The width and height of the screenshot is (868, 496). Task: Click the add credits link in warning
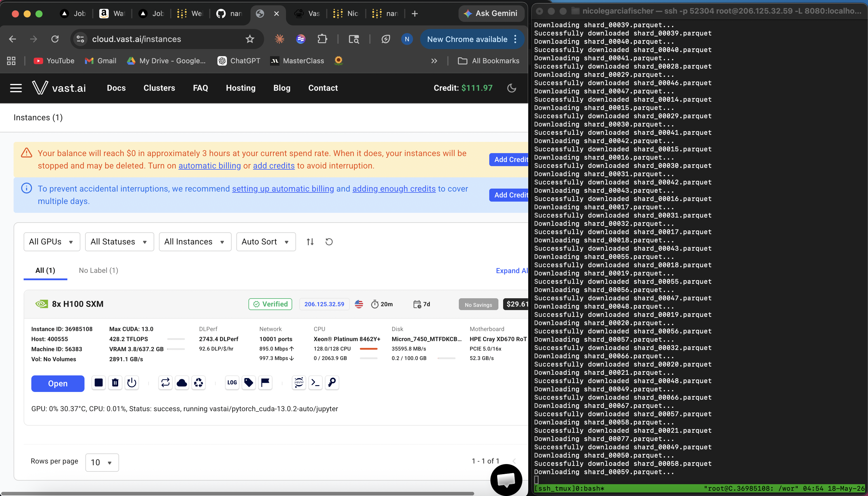point(274,166)
